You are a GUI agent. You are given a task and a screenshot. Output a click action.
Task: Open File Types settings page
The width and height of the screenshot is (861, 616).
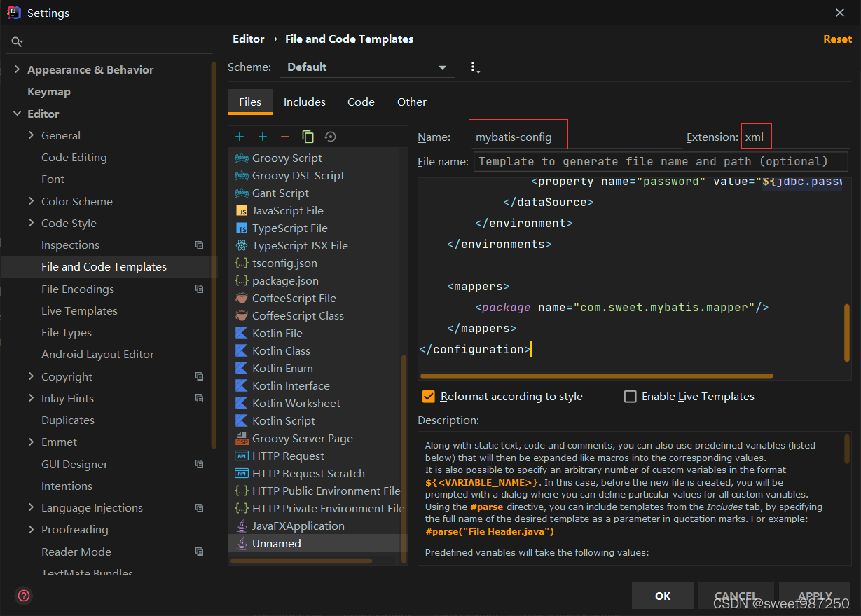point(67,332)
